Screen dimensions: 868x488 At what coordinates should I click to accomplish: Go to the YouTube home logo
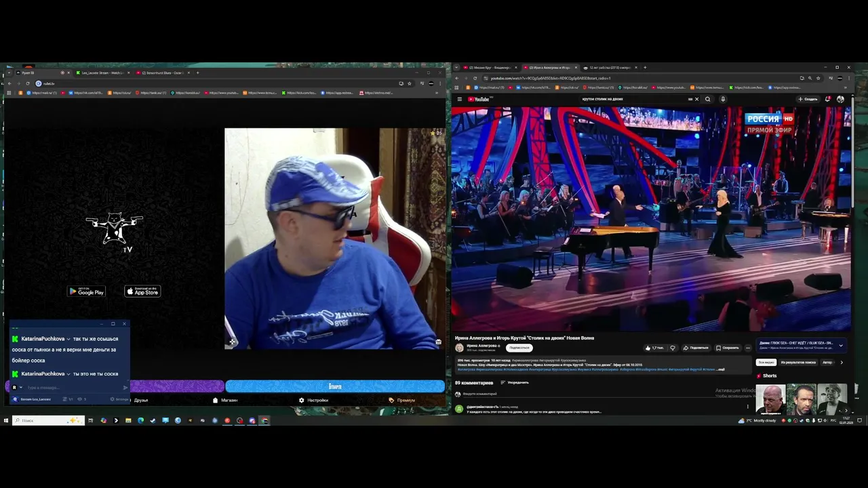point(479,99)
